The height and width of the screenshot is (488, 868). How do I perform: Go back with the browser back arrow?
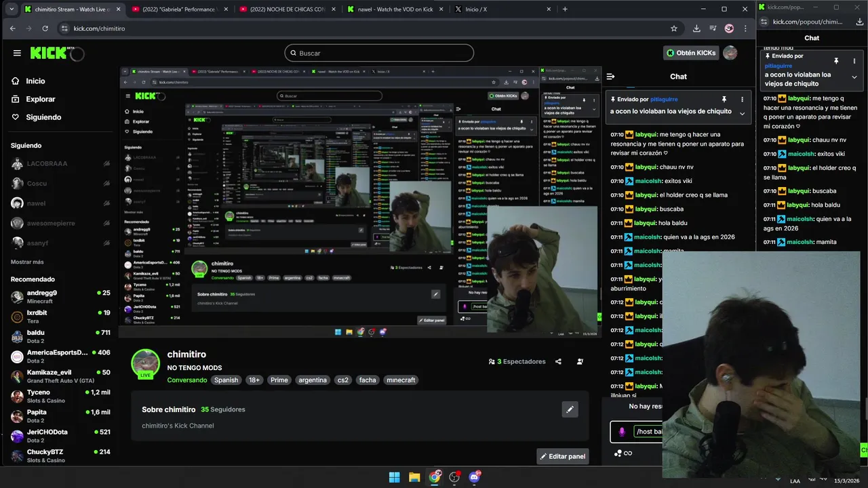(x=12, y=28)
